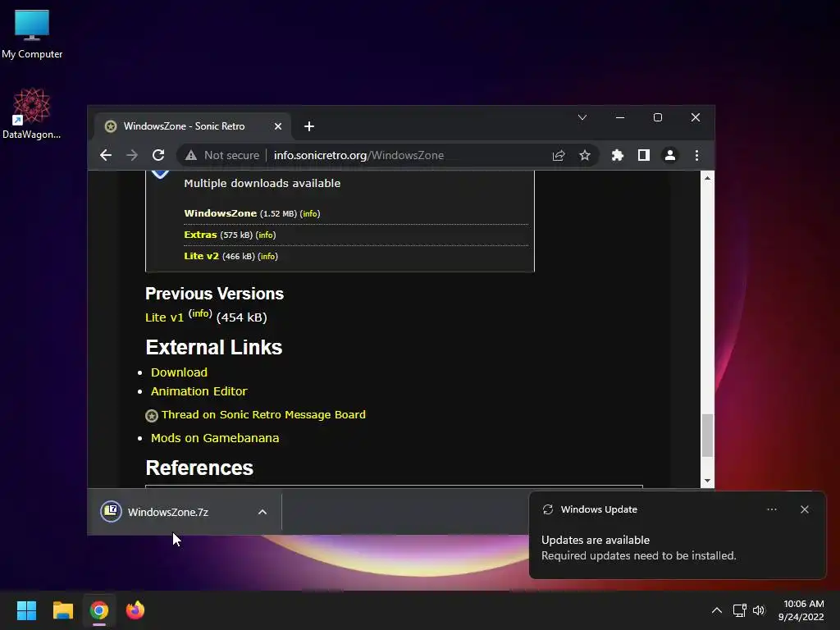Open the downloaded WindowsZone.7z file
Image resolution: width=840 pixels, height=630 pixels.
[167, 512]
